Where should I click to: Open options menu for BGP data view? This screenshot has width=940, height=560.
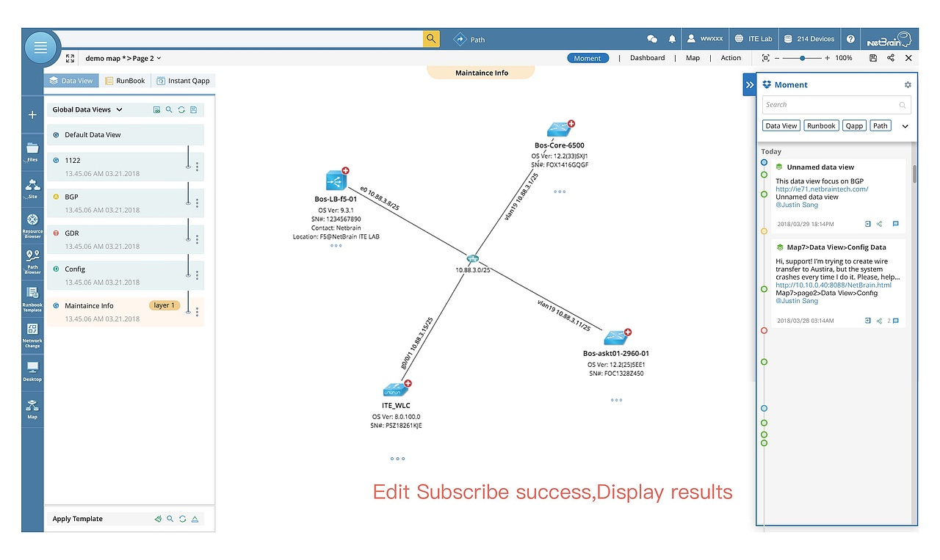[x=197, y=203]
